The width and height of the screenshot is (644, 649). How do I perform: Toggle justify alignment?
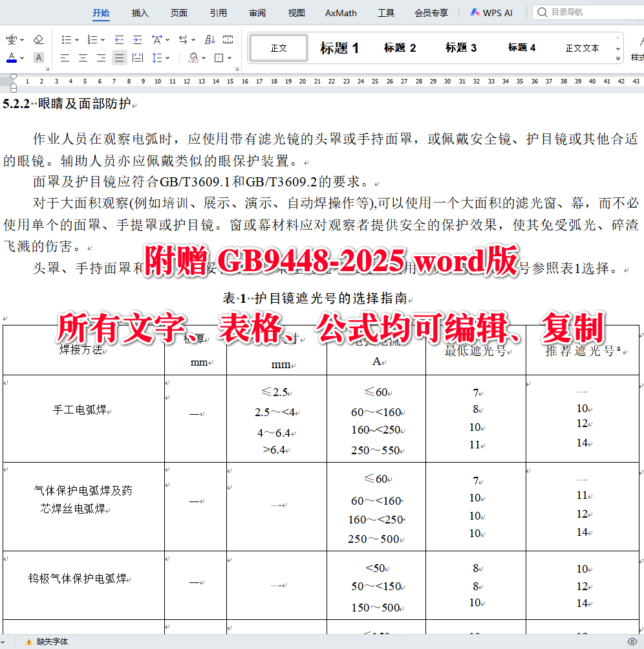(119, 57)
